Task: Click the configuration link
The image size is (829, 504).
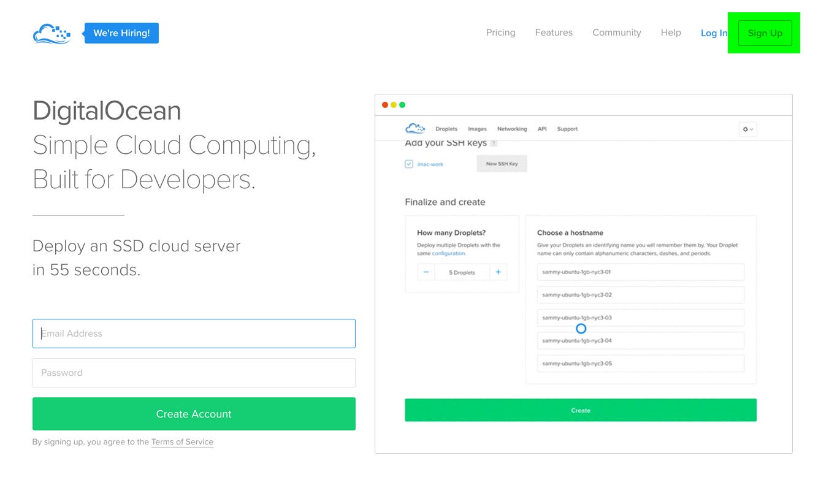Action: pyautogui.click(x=449, y=253)
